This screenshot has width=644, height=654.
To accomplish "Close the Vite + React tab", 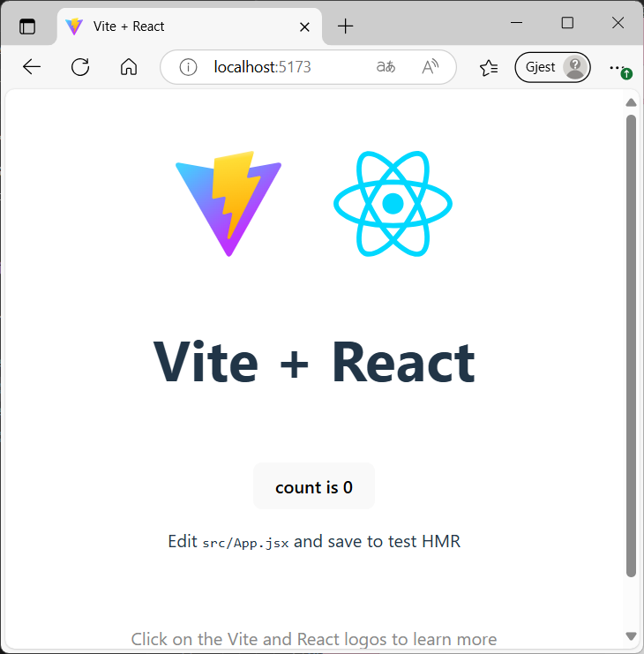I will click(305, 26).
